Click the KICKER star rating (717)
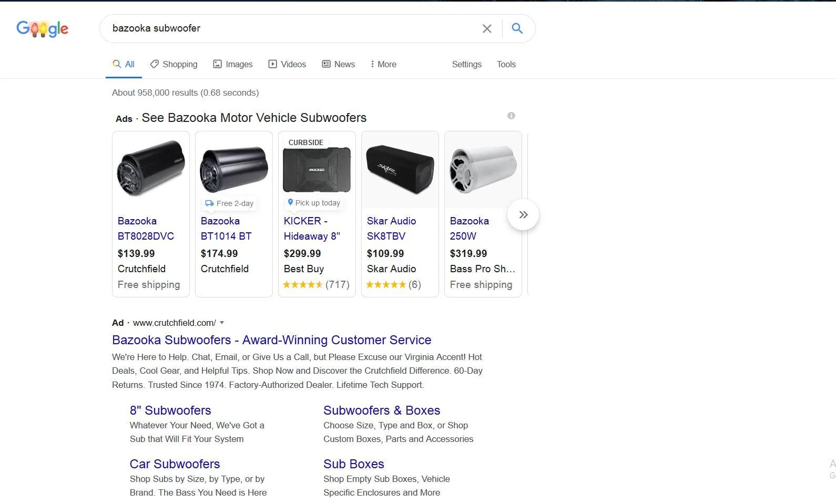836x504 pixels. [x=316, y=284]
